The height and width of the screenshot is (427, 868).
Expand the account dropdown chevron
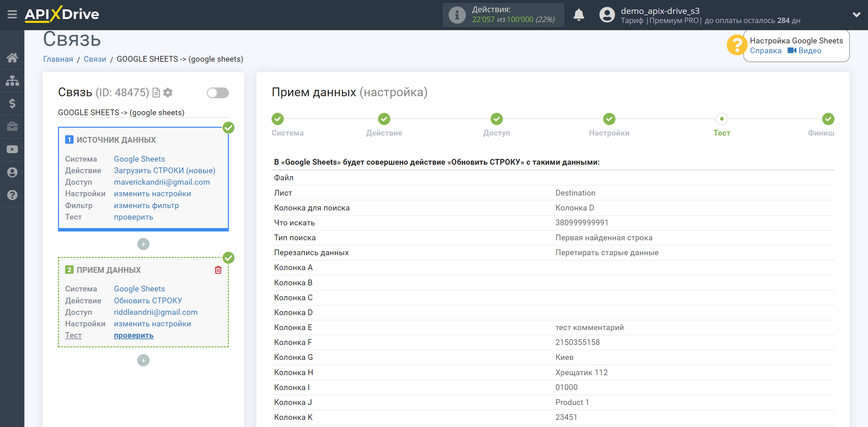click(x=856, y=15)
